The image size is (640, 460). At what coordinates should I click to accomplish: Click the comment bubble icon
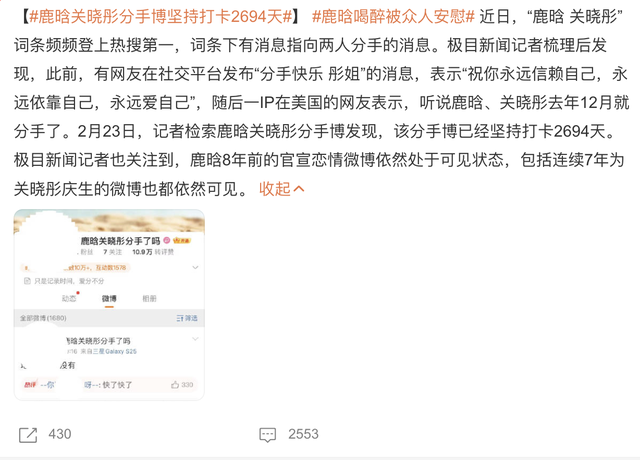point(268,435)
